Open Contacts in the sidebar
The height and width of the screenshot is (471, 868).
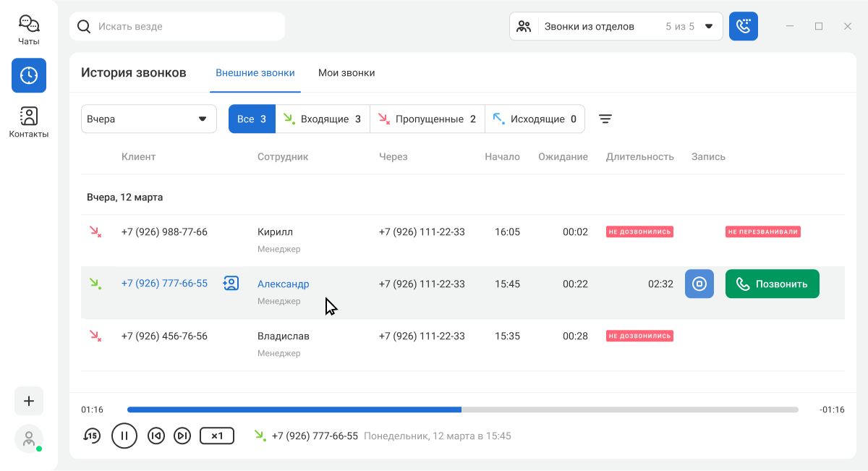(x=29, y=122)
